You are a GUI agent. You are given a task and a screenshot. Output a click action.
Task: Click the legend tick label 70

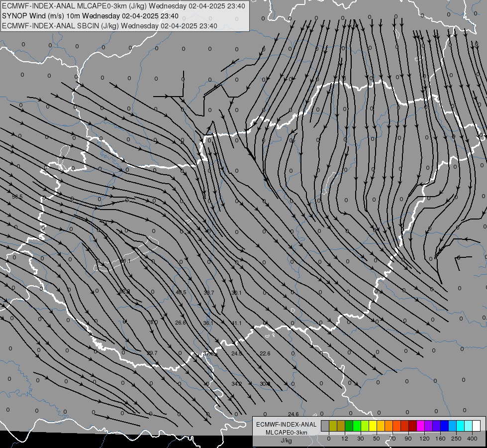click(392, 439)
